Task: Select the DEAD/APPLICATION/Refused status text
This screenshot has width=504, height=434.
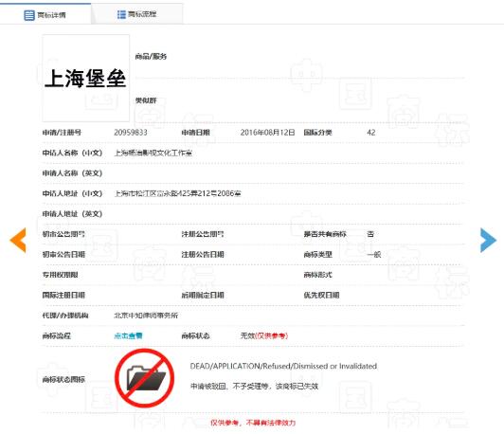Action: (x=283, y=366)
